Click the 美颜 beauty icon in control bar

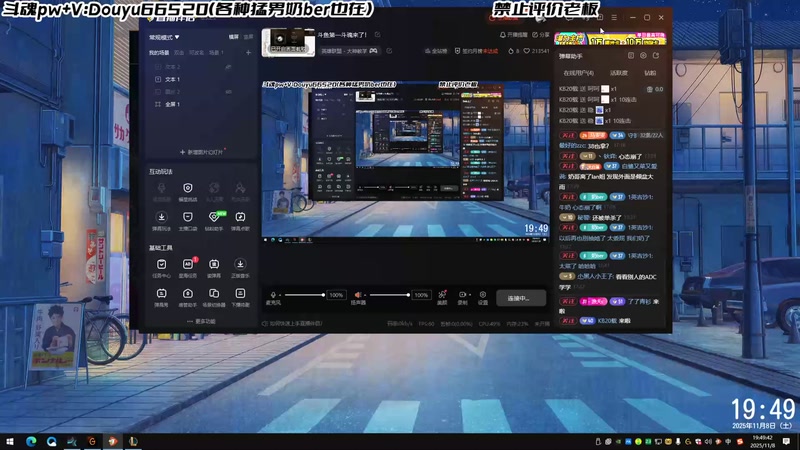[442, 294]
